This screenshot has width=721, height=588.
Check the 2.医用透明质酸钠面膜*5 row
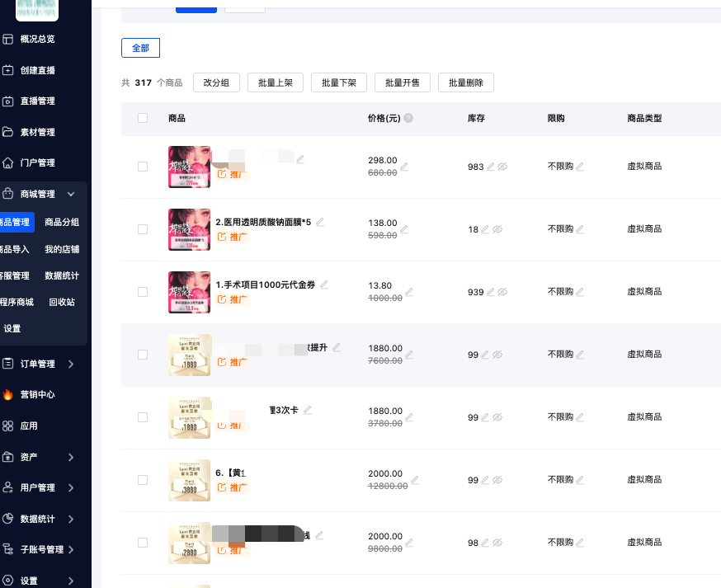coord(143,229)
